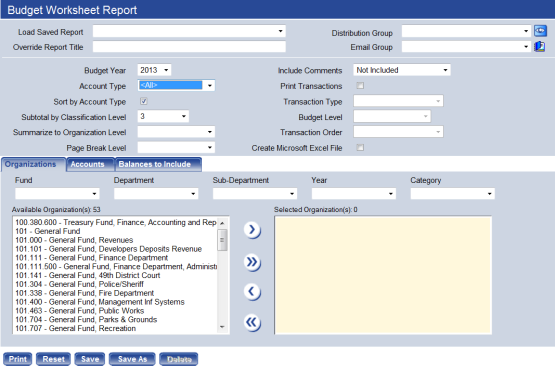Click the Reset button
Image resolution: width=555 pixels, height=369 pixels.
[53, 359]
